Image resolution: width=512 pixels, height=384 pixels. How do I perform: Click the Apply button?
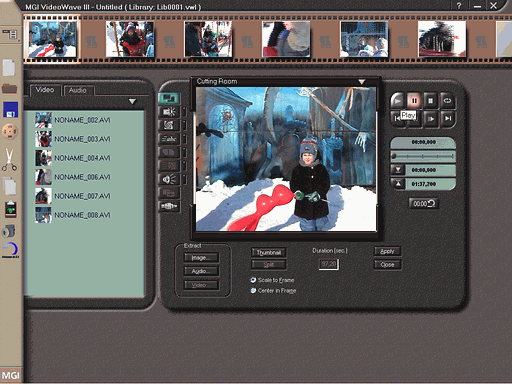(x=387, y=251)
